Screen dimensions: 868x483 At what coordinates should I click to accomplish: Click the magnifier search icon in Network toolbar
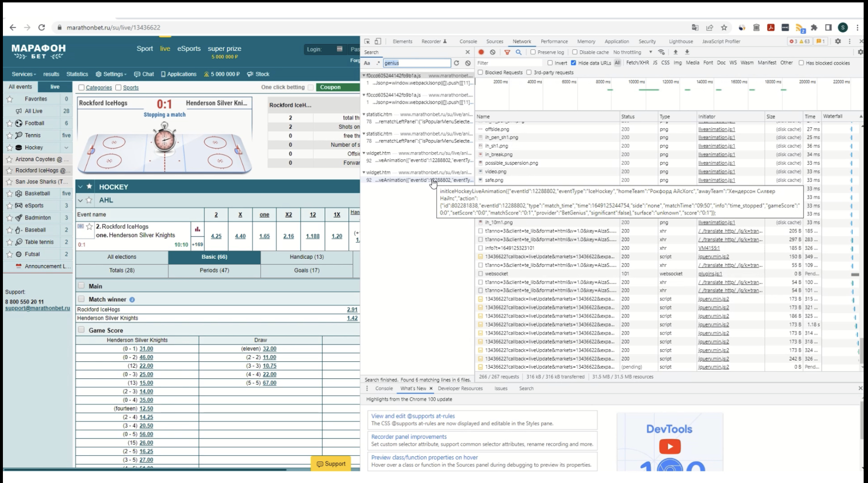point(519,52)
